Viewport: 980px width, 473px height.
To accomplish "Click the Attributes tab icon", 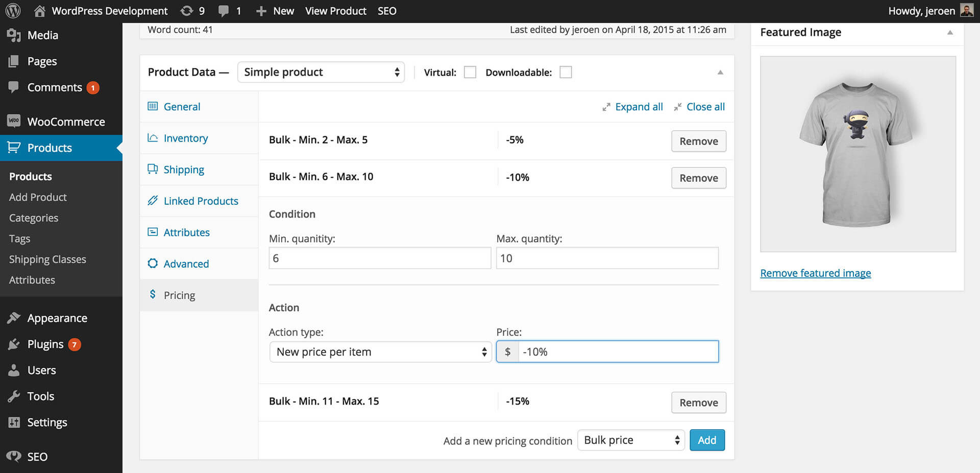I will point(153,232).
